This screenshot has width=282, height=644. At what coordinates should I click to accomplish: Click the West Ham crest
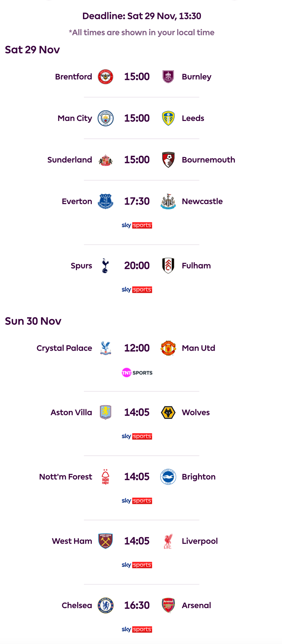pos(106,541)
